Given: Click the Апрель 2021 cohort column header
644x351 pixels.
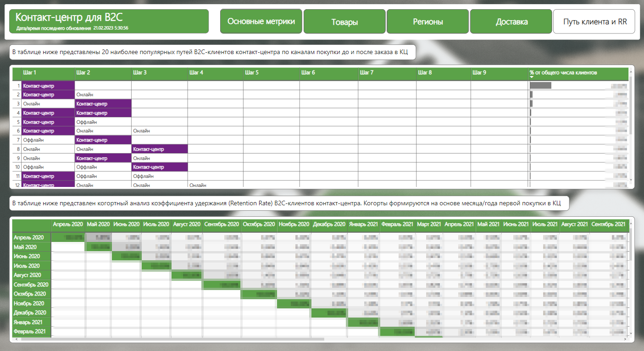Looking at the screenshot, I should click(459, 225).
